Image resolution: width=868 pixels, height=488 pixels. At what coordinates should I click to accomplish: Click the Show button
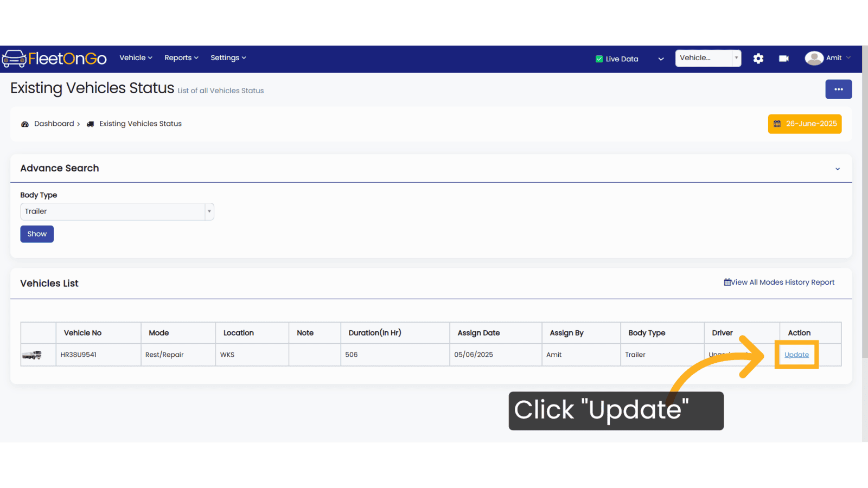point(37,234)
